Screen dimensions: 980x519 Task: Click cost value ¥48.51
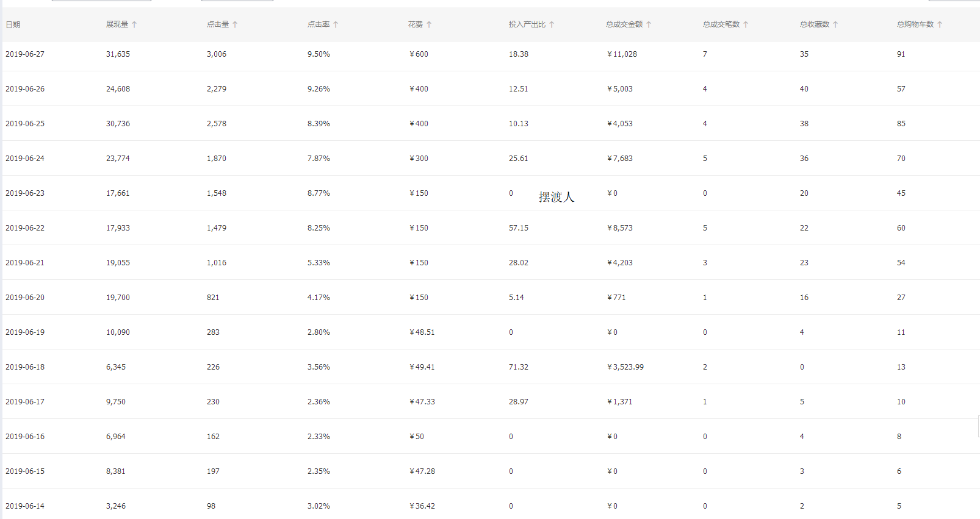click(422, 332)
